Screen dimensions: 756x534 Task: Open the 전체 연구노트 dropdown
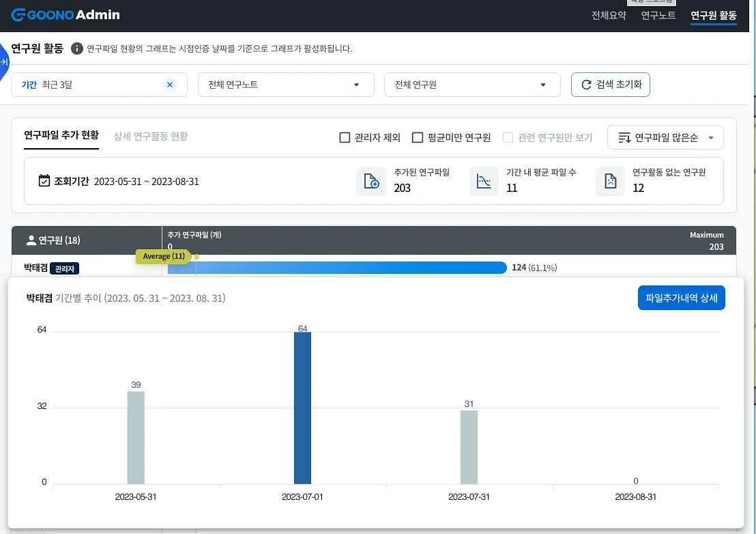click(286, 85)
